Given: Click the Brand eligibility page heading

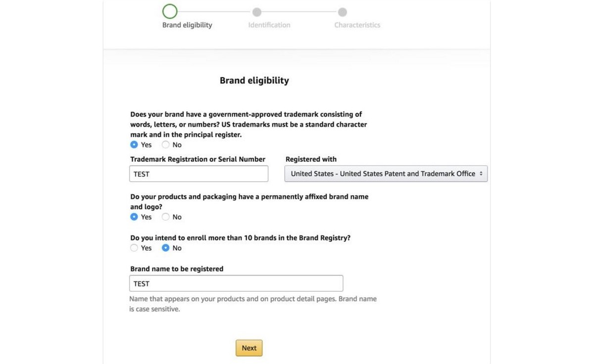Looking at the screenshot, I should tap(254, 80).
